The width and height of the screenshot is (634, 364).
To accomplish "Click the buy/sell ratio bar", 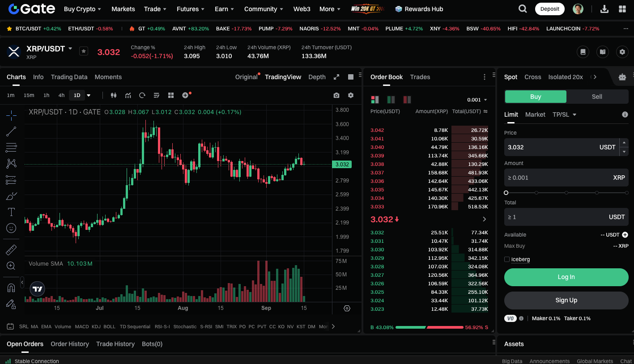I will [x=430, y=327].
